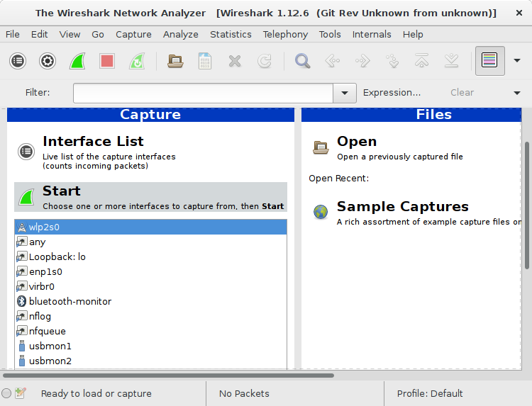Select the any interface row
The image size is (532, 406).
[x=150, y=242]
